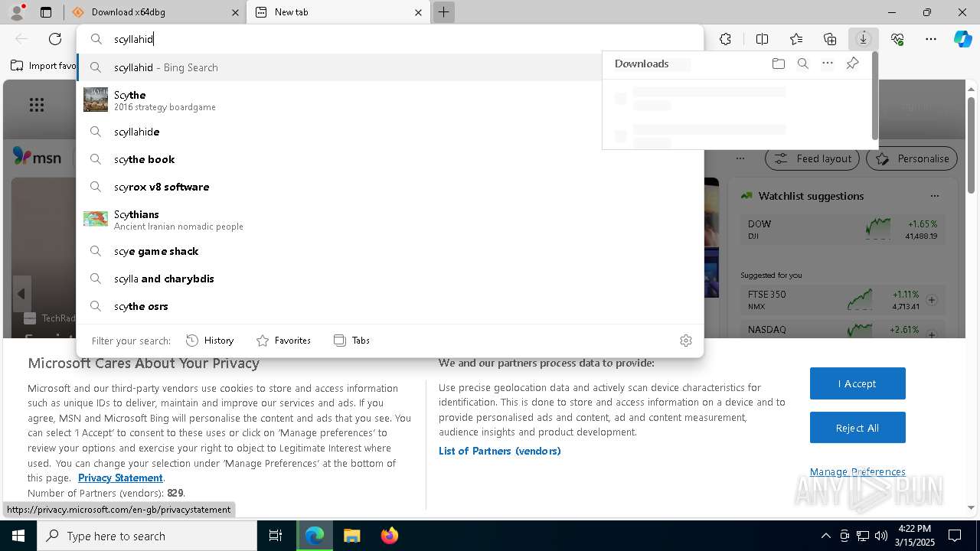980x551 pixels.
Task: Close the New tab tab
Action: coord(418,12)
